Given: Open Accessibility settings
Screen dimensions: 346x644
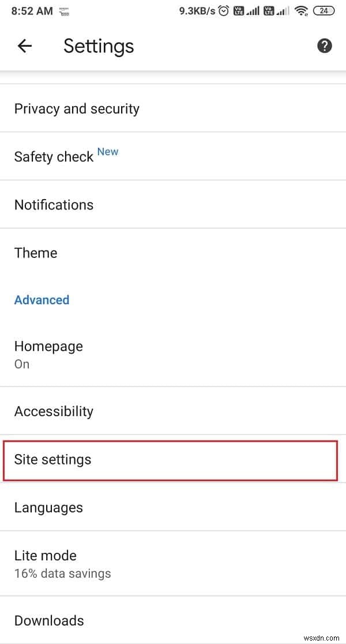Looking at the screenshot, I should pos(54,411).
